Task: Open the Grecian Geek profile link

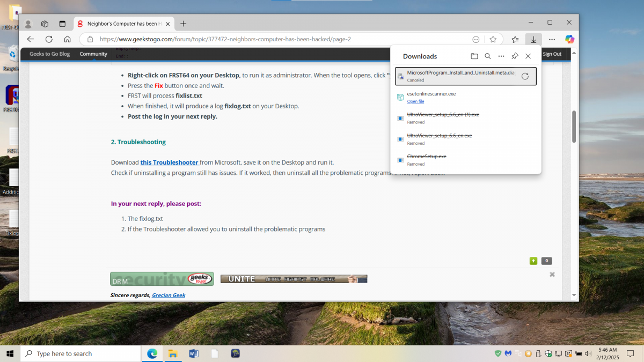Action: (169, 295)
